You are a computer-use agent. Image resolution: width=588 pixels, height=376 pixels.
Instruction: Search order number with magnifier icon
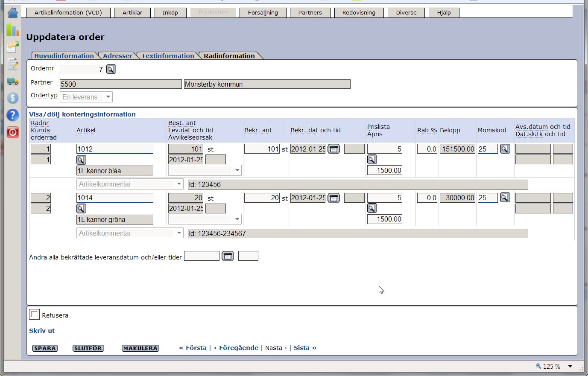pyautogui.click(x=111, y=69)
